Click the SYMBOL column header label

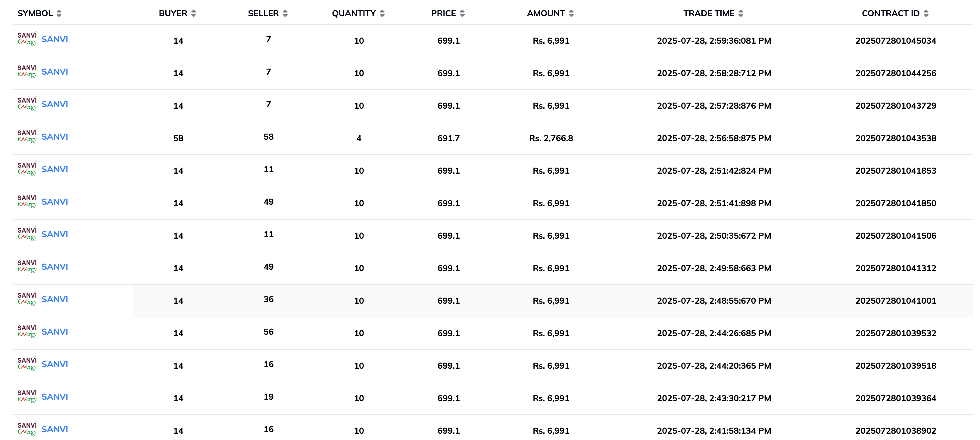point(35,13)
